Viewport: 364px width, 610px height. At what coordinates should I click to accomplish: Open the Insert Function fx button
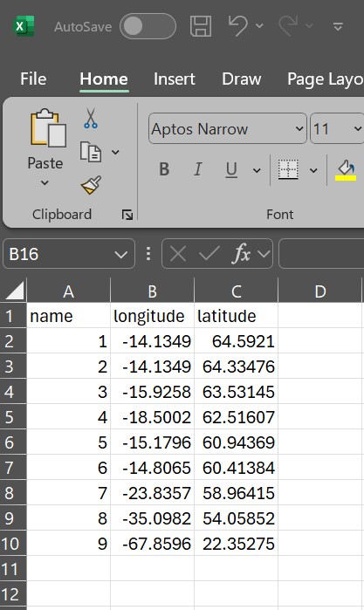coord(241,254)
